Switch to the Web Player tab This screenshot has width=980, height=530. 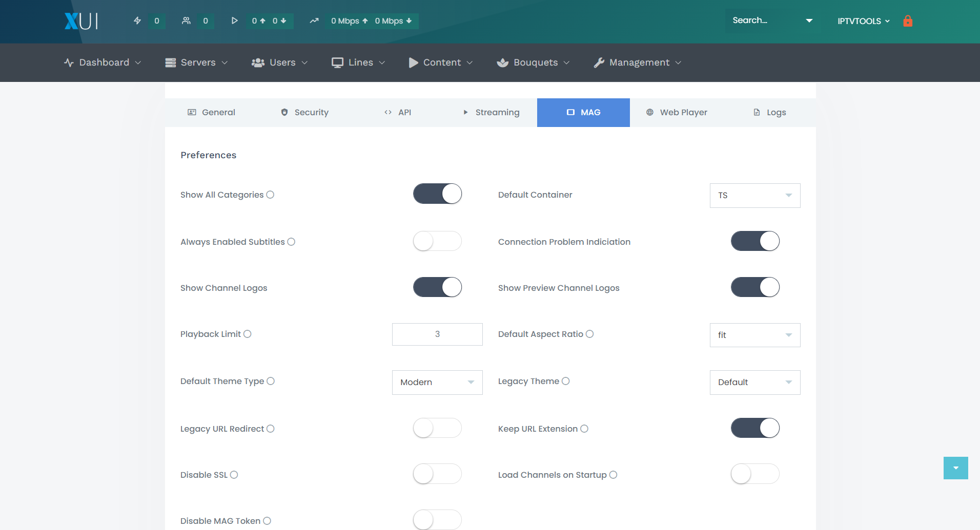[x=677, y=113]
